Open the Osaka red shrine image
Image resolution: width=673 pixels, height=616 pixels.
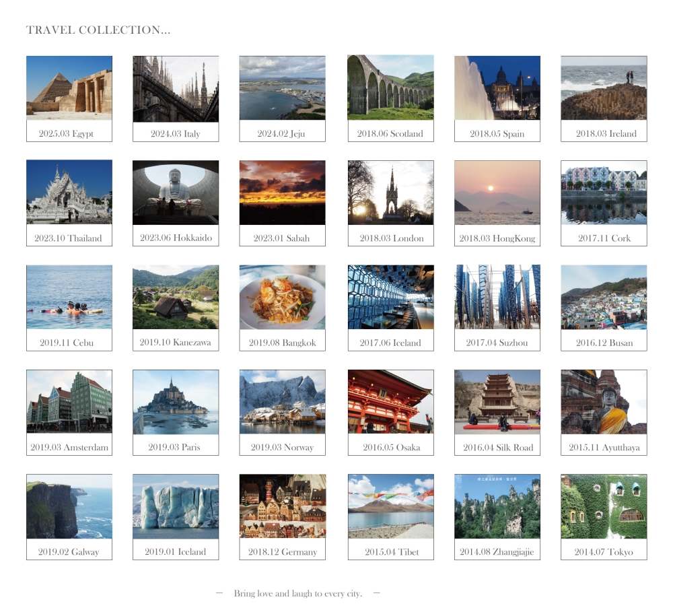click(390, 401)
